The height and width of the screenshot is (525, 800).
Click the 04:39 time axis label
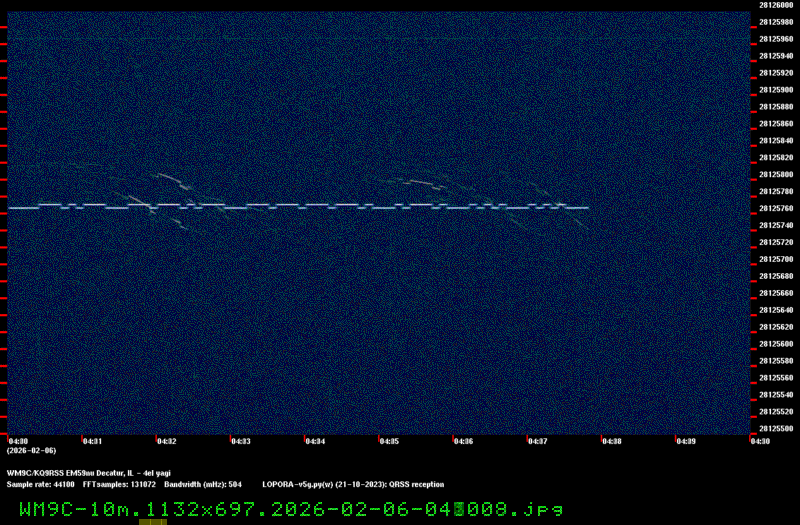tap(685, 441)
